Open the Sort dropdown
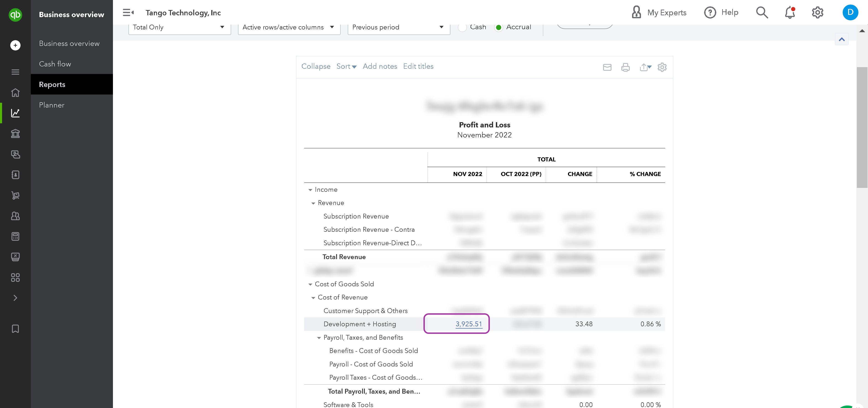868x408 pixels. point(346,66)
